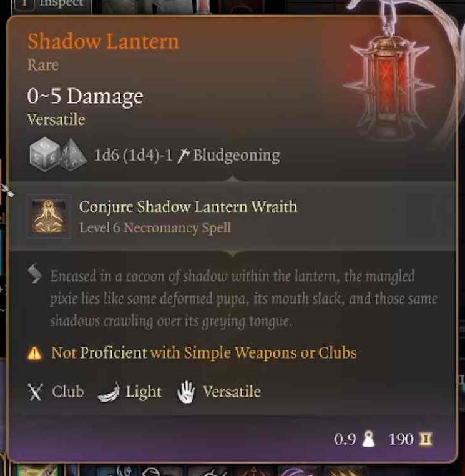Click the hand Versatile property icon
Viewport: 465px width, 476px height.
[x=186, y=392]
